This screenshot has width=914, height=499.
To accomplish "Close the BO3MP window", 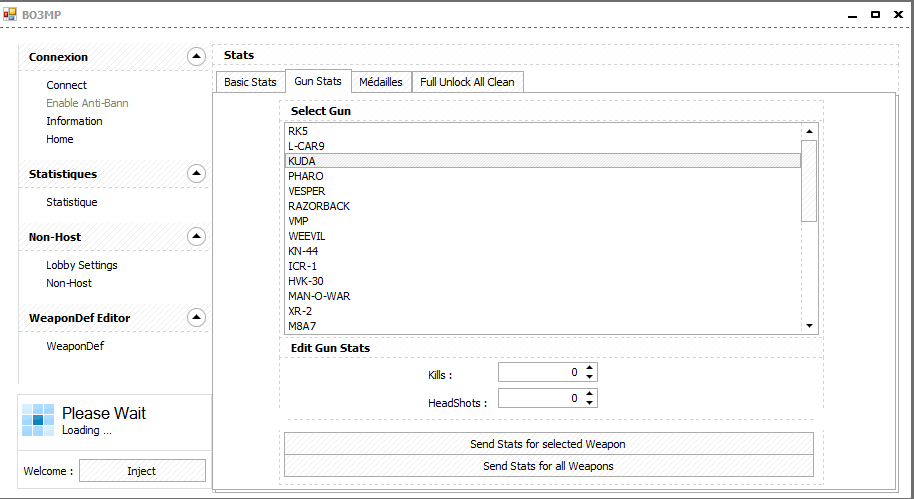I will pos(898,15).
